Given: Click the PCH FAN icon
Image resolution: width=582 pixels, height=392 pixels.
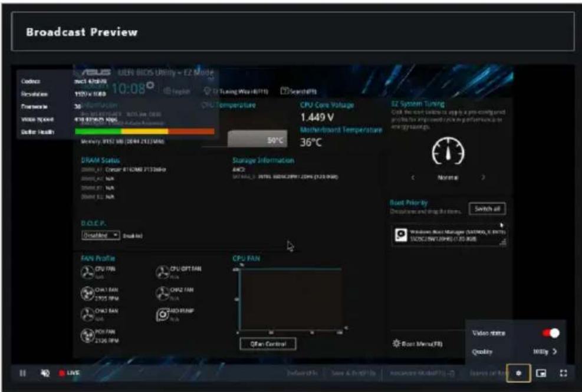Looking at the screenshot, I should point(88,336).
